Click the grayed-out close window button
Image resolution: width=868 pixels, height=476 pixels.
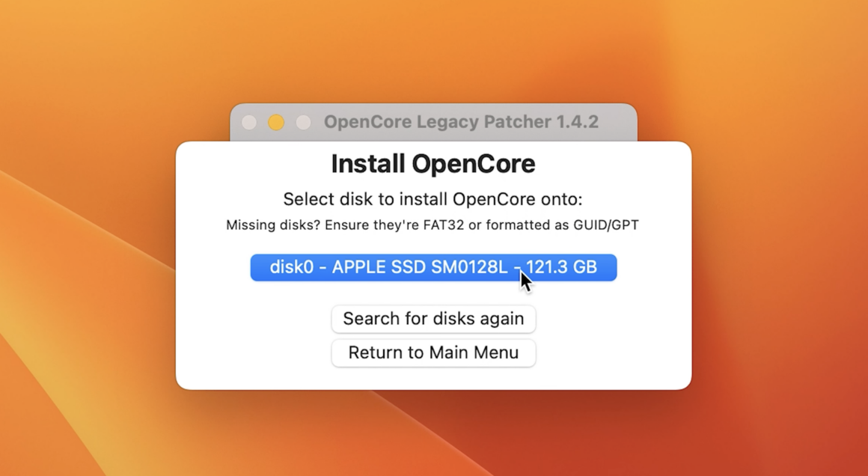pos(249,122)
